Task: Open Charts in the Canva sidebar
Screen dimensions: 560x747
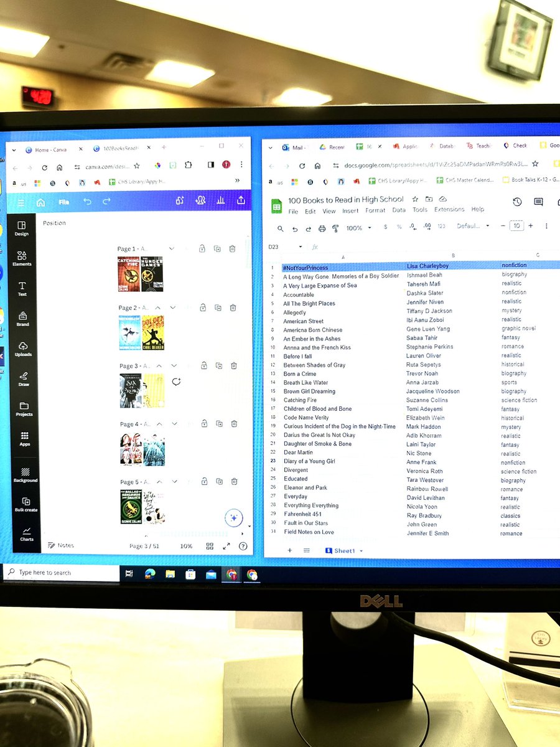Action: pyautogui.click(x=27, y=533)
